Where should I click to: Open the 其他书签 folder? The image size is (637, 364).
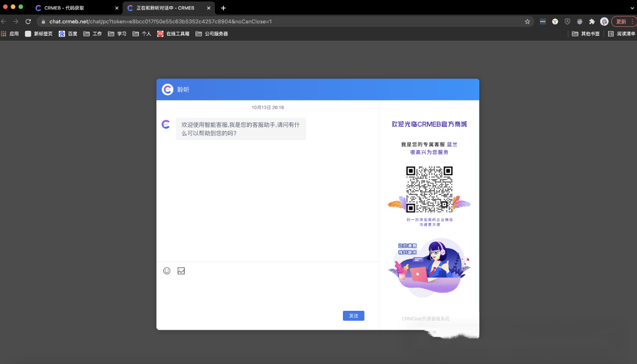(586, 34)
